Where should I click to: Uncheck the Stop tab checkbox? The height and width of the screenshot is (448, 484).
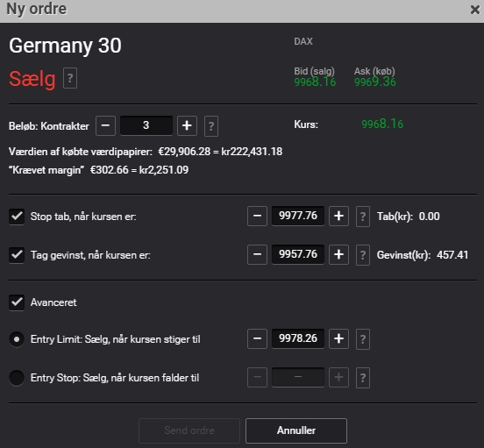pos(17,217)
